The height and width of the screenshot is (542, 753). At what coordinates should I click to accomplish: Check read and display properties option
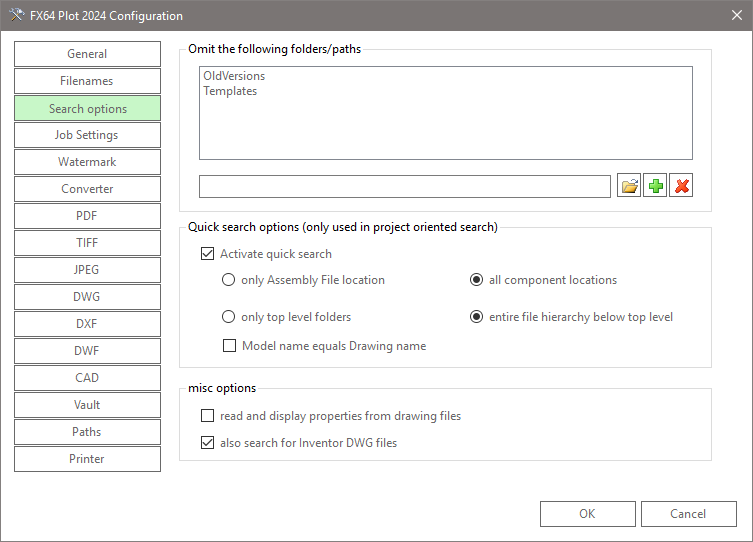[208, 416]
